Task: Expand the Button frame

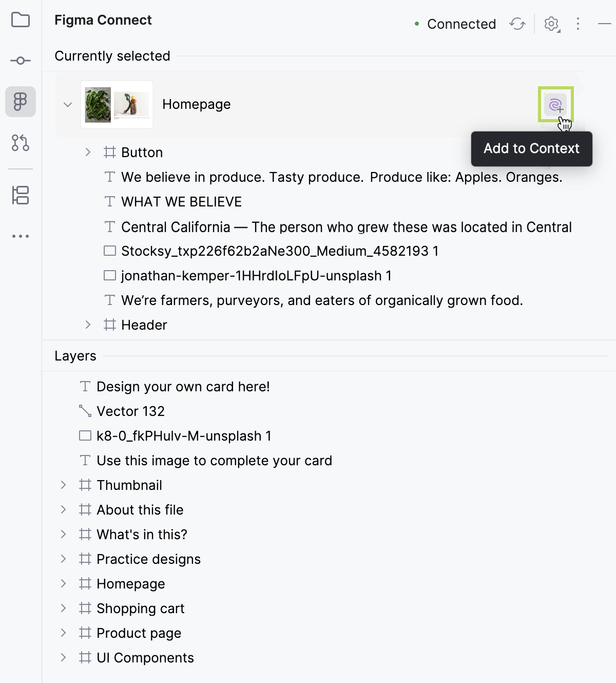Action: (x=88, y=152)
